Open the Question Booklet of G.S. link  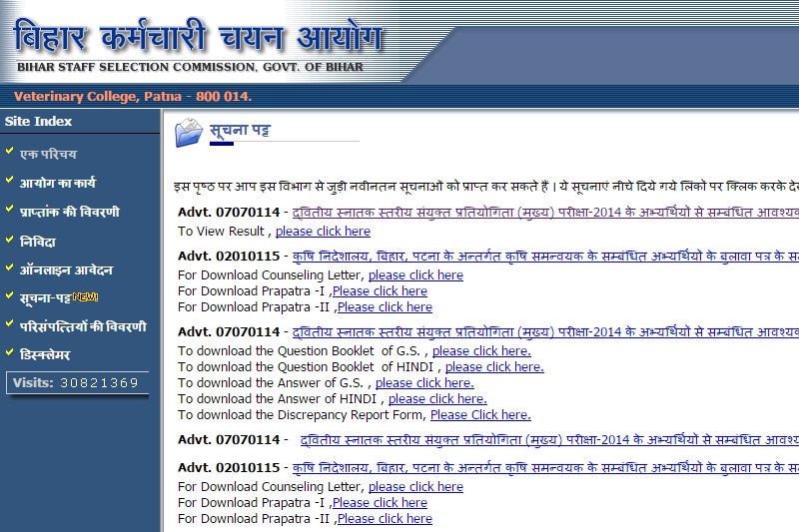(x=481, y=350)
